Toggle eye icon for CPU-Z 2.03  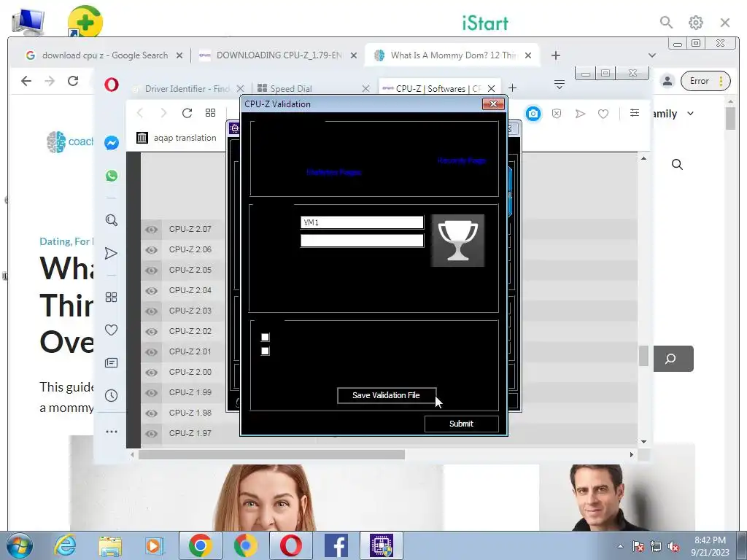[152, 311]
